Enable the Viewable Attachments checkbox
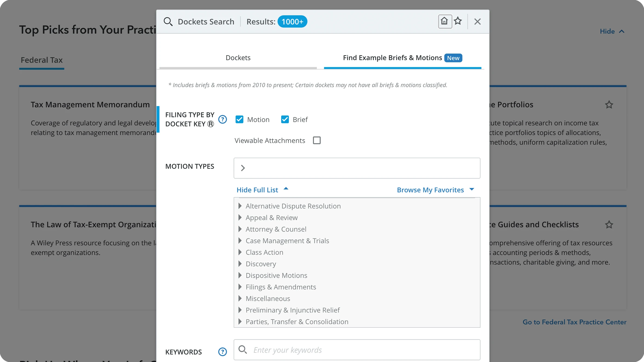This screenshot has width=644, height=362. coord(317,140)
